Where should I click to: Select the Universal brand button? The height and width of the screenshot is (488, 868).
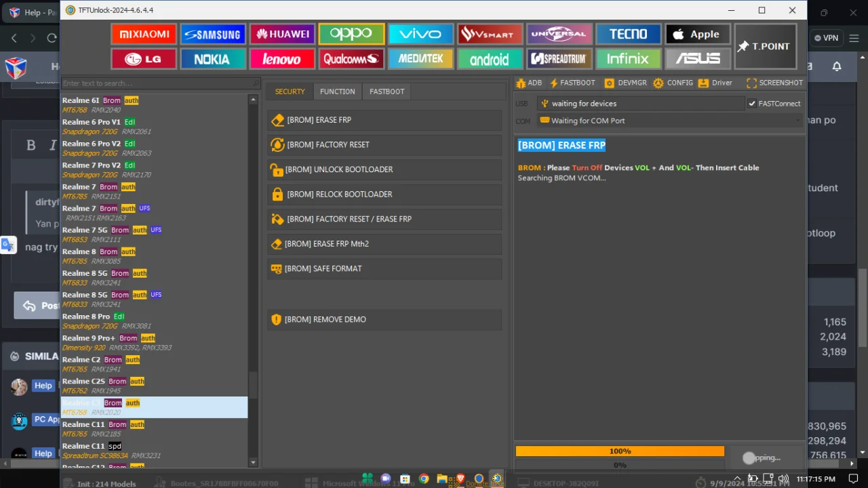(559, 34)
